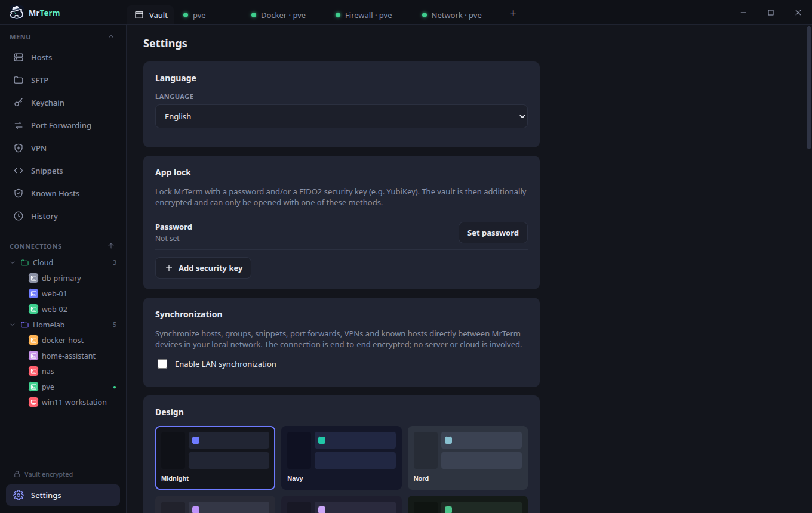
Task: Click the Known Hosts shield-check icon
Action: point(19,193)
